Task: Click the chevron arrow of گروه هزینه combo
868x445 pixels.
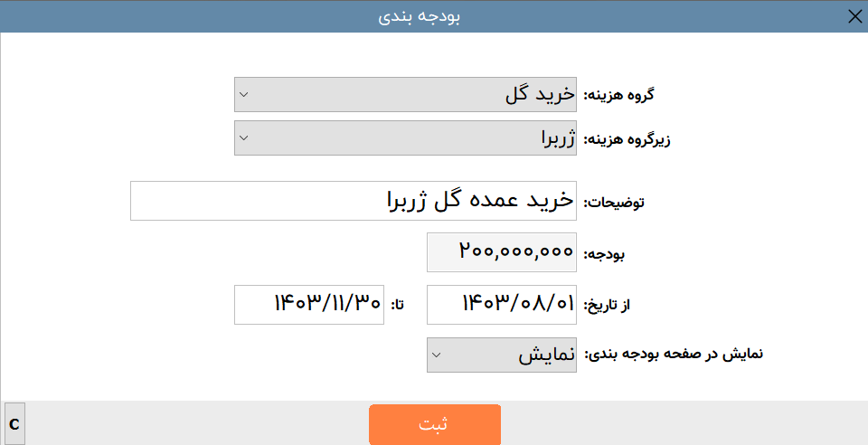Action: [x=243, y=94]
